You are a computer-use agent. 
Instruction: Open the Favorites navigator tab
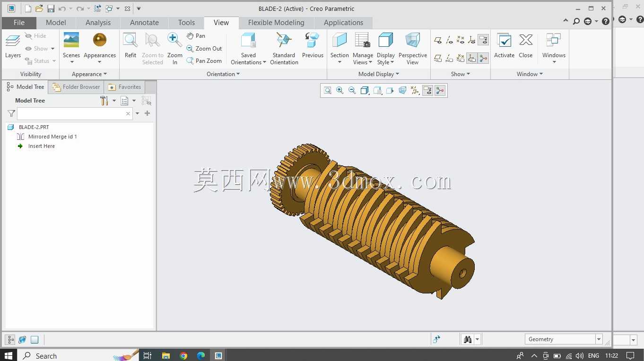125,87
